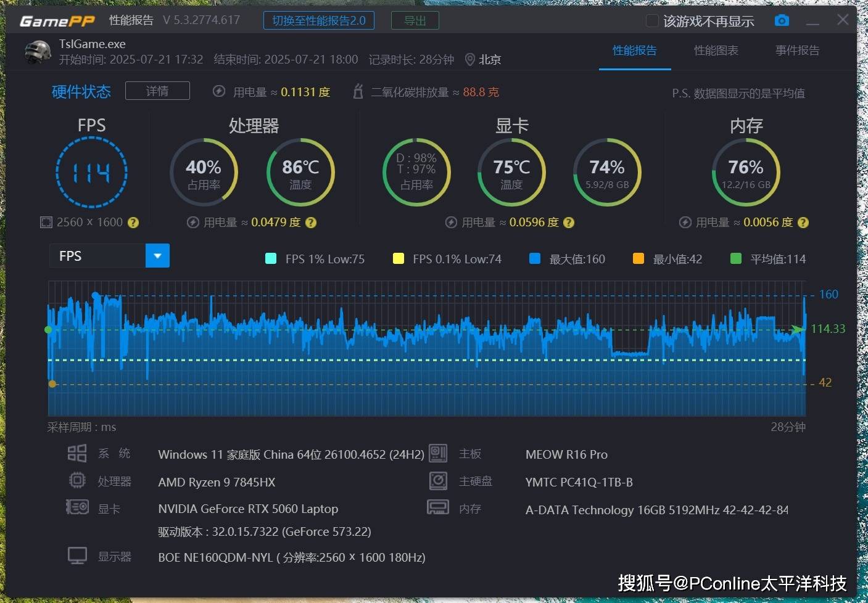Click the help icon beside 2560 x 1600
Viewport: 868px width, 603px height.
[x=133, y=223]
